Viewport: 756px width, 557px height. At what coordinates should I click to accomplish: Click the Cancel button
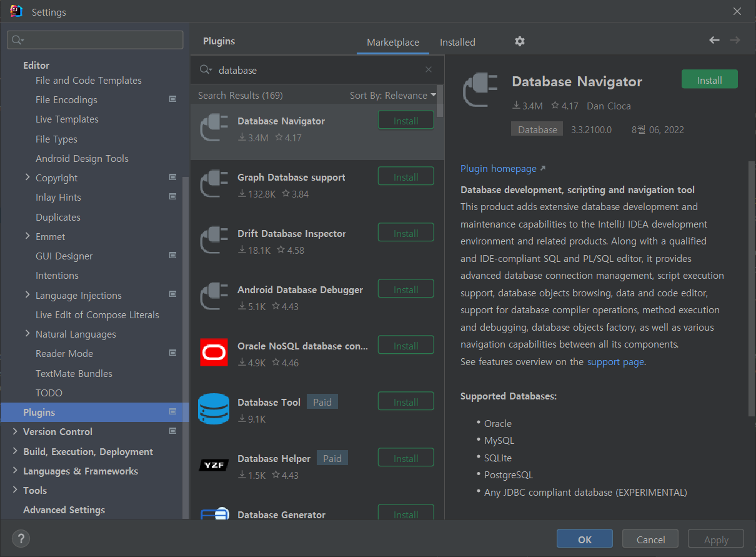[650, 539]
